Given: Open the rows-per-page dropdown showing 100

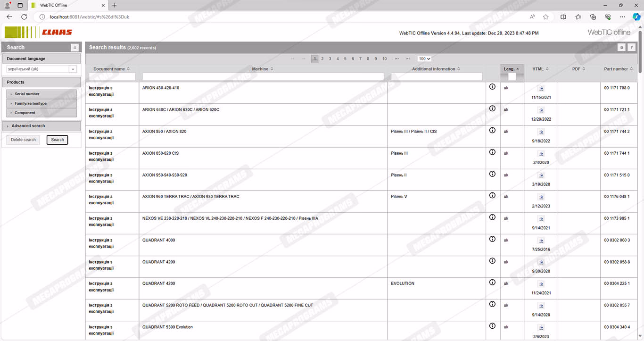Looking at the screenshot, I should click(x=424, y=59).
